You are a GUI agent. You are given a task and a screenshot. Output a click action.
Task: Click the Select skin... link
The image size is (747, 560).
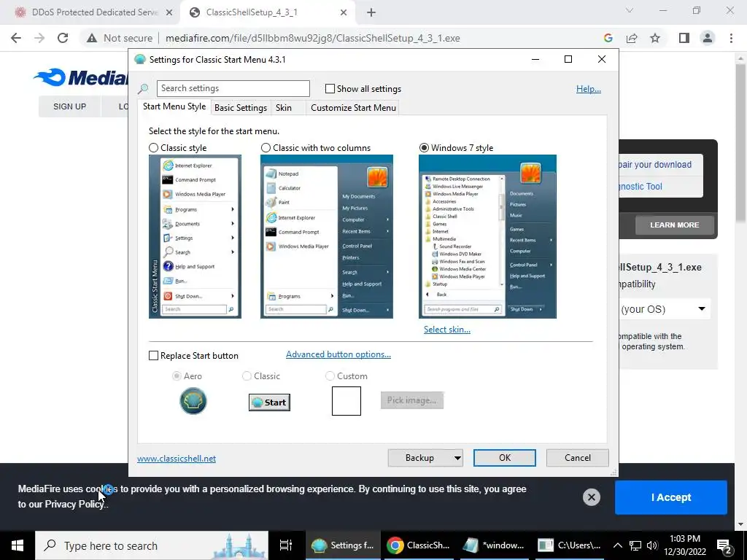click(447, 330)
